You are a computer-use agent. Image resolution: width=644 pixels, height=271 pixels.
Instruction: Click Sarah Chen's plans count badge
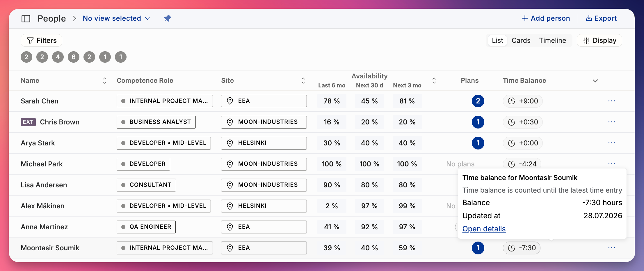coord(478,101)
